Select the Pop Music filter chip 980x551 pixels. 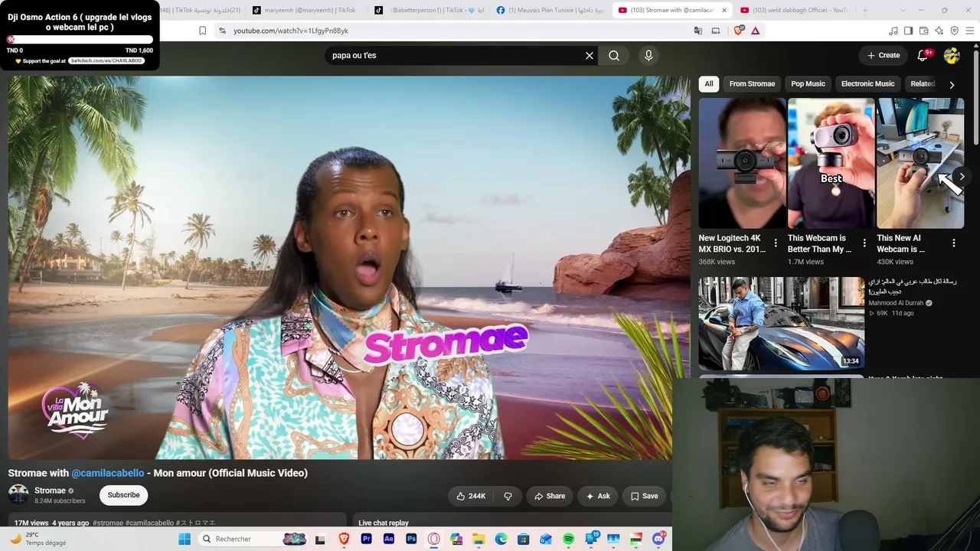click(808, 84)
